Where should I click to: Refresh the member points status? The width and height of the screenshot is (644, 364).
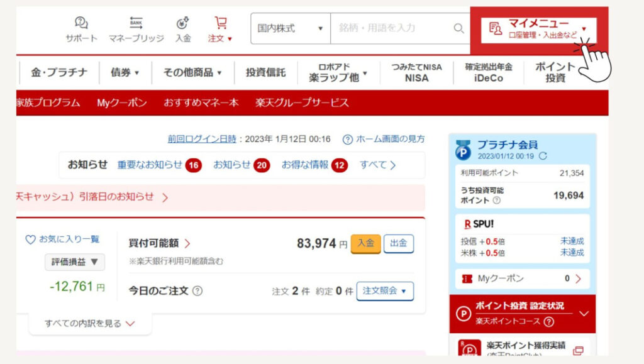(x=543, y=156)
